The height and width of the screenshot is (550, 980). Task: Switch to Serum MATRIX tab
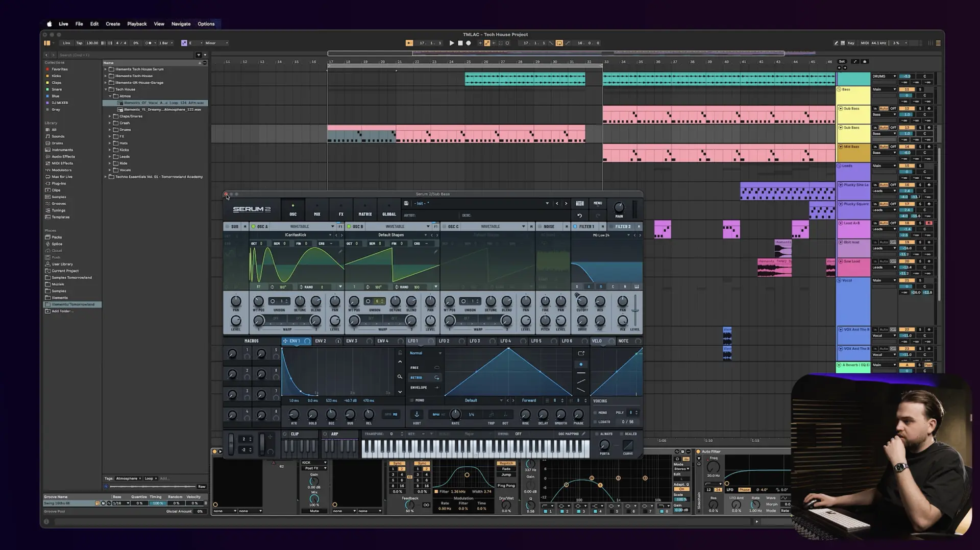(365, 210)
